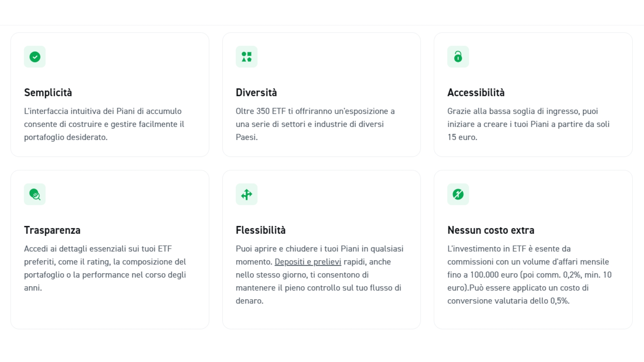The width and height of the screenshot is (644, 362).
Task: Click the Puoi aprire e chiudere paragraph
Action: click(320, 275)
